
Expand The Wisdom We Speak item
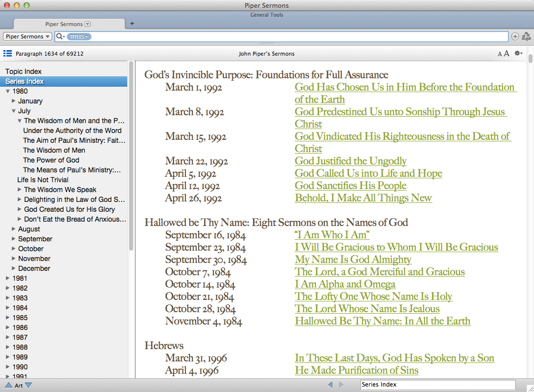[x=20, y=189]
